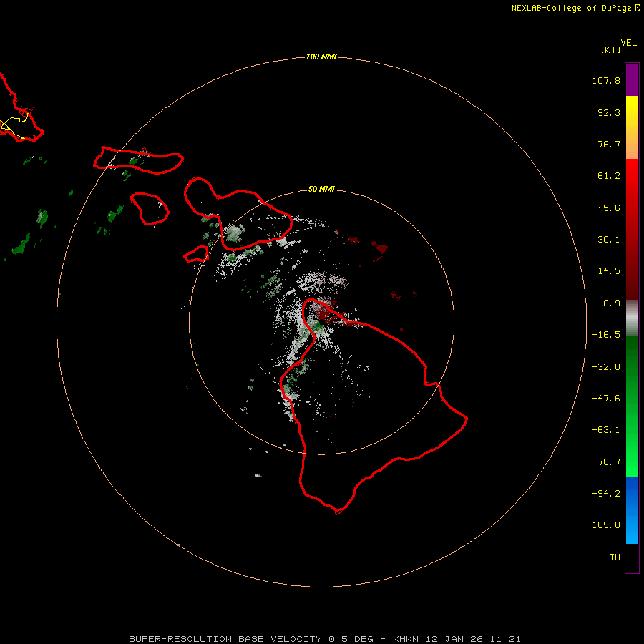Click the VEL legend title
The width and height of the screenshot is (644, 644).
pos(628,43)
